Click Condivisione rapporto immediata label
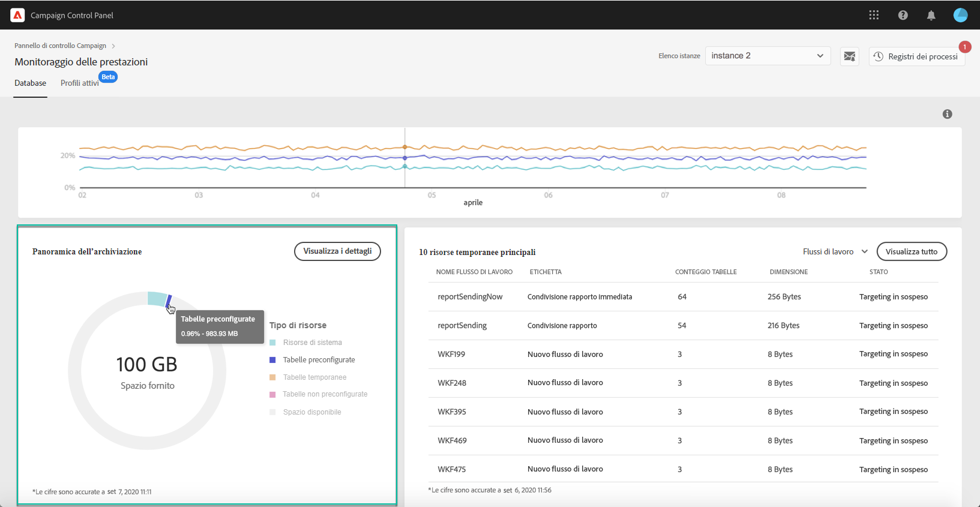Viewport: 980px width, 507px height. pos(580,297)
